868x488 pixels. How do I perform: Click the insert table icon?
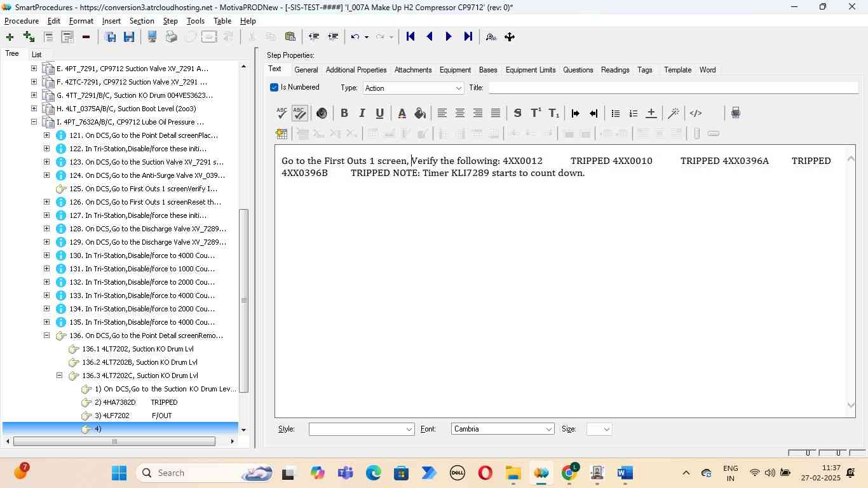tap(281, 133)
